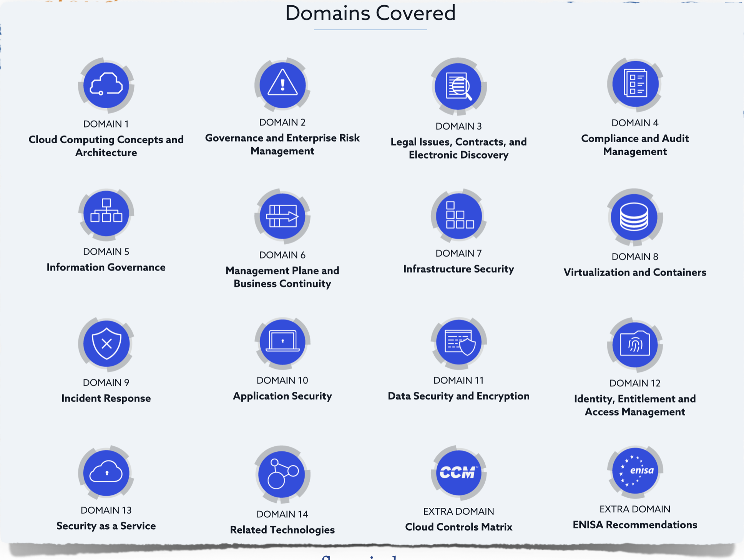Select the "Security as a Service" title
Image resolution: width=744 pixels, height=560 pixels.
[x=106, y=526]
